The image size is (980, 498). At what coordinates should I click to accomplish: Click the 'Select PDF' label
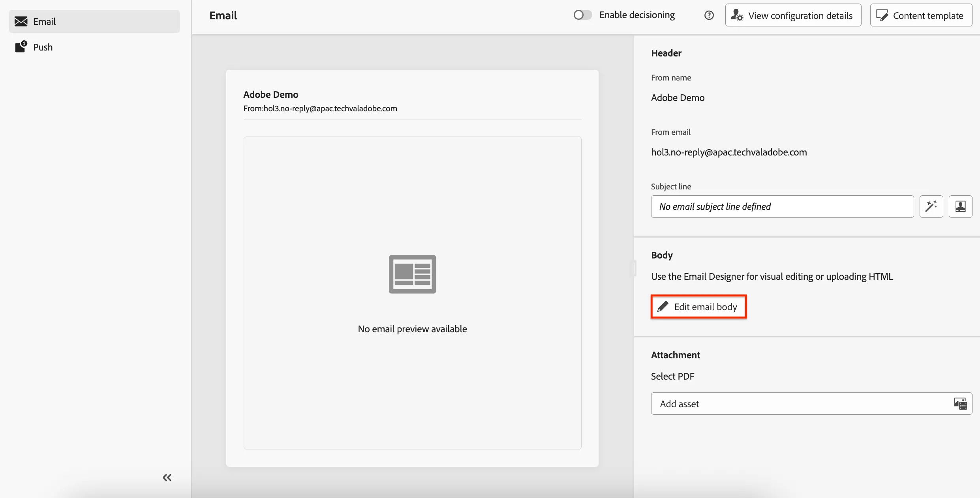point(672,376)
